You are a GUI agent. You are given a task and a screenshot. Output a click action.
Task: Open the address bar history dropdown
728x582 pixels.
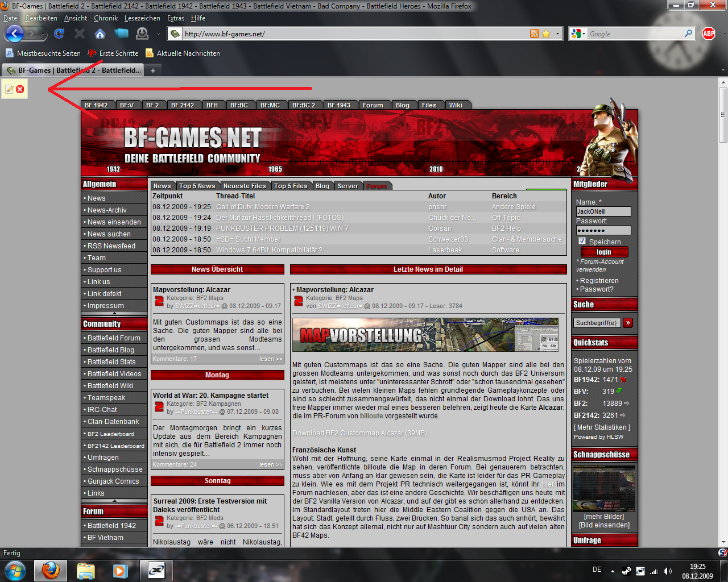[557, 34]
